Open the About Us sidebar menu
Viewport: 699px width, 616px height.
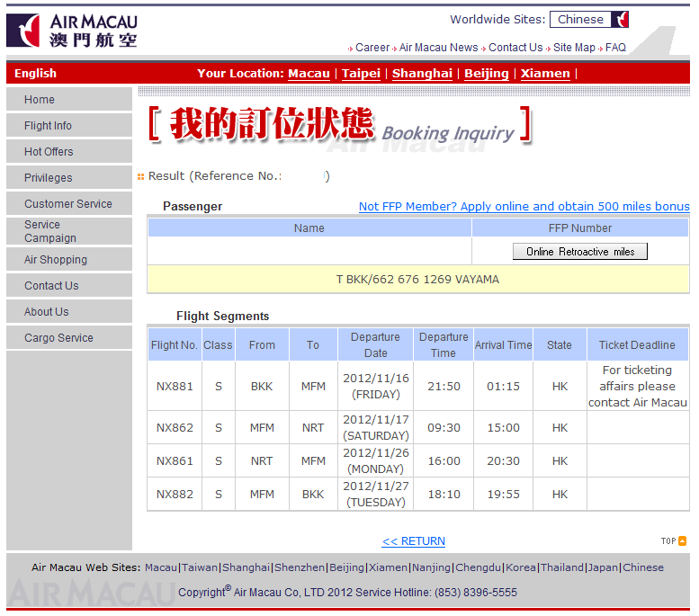(x=69, y=311)
